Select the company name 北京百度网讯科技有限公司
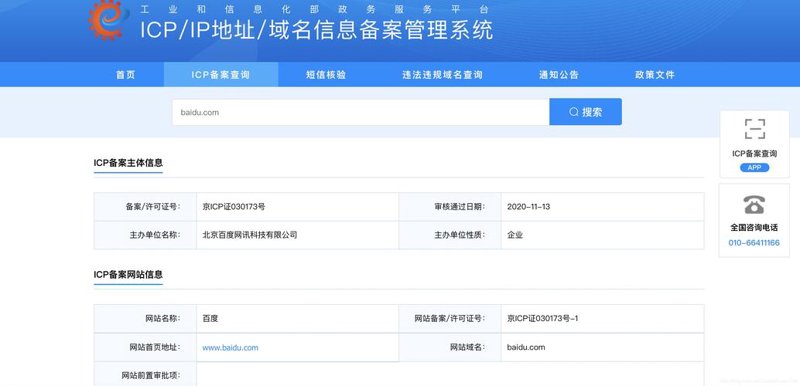 (x=249, y=235)
